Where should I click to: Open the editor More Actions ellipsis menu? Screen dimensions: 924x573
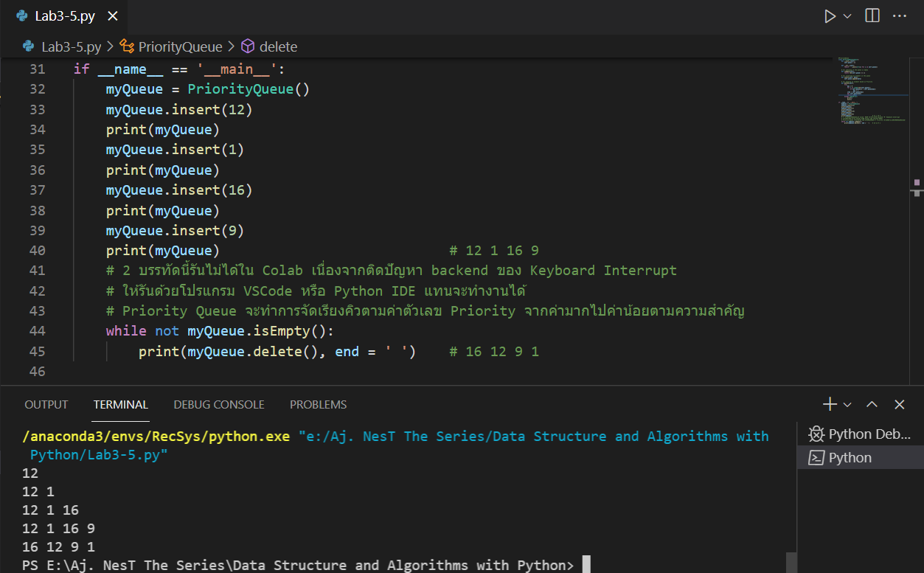point(900,16)
